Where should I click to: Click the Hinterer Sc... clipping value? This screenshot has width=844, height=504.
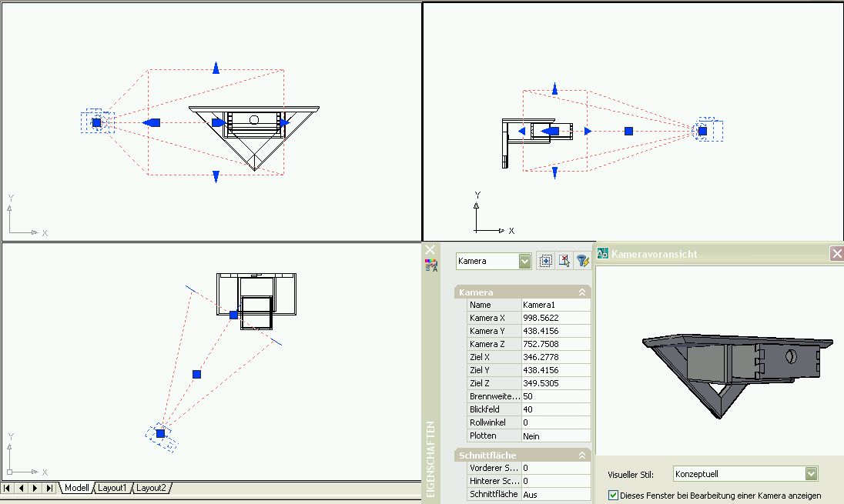(x=556, y=481)
